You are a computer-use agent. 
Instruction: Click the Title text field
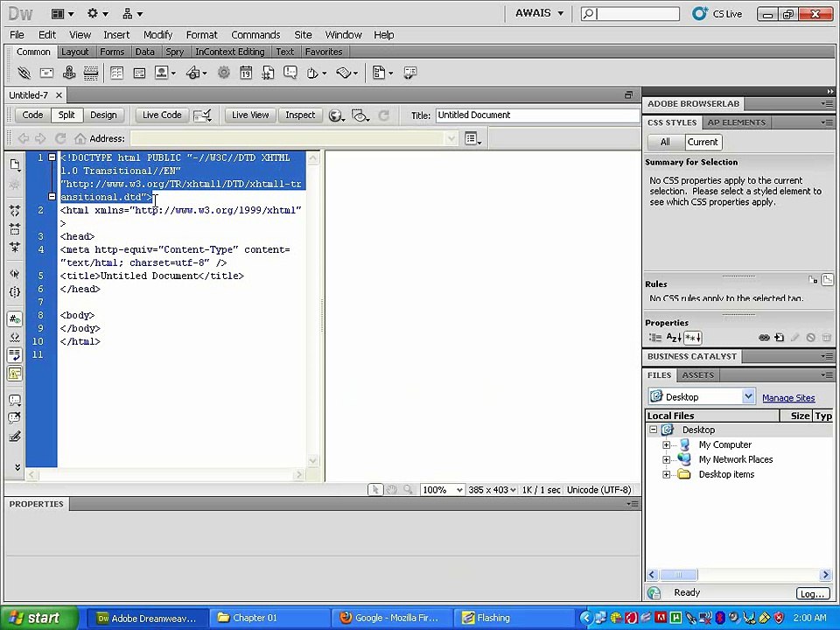click(536, 115)
